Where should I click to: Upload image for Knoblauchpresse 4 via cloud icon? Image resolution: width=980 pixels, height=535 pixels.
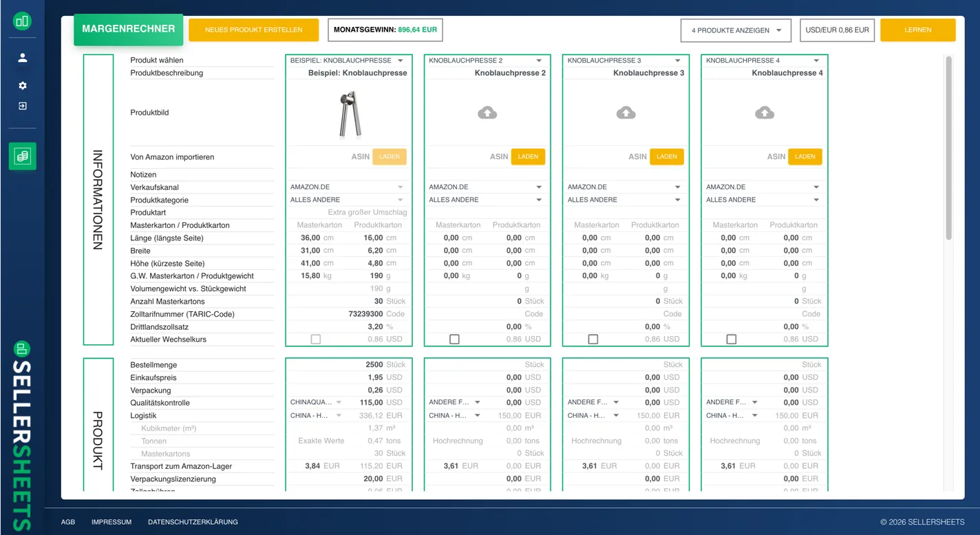point(765,112)
